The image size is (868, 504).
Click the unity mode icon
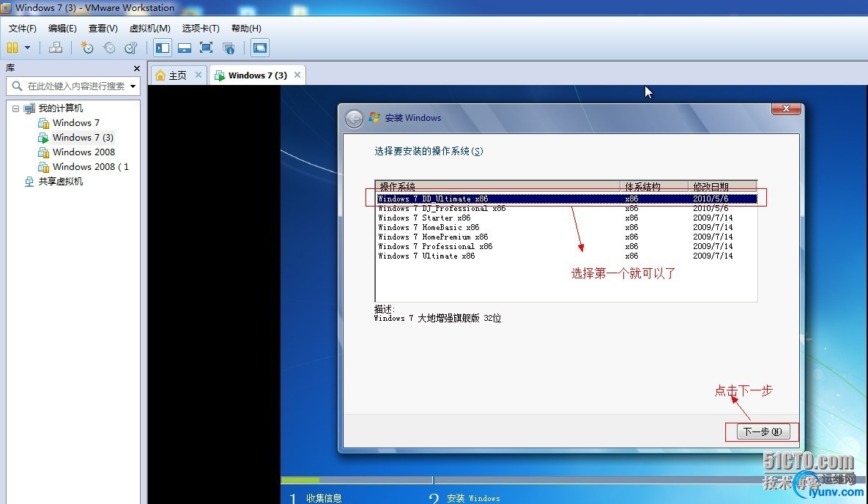(x=229, y=48)
